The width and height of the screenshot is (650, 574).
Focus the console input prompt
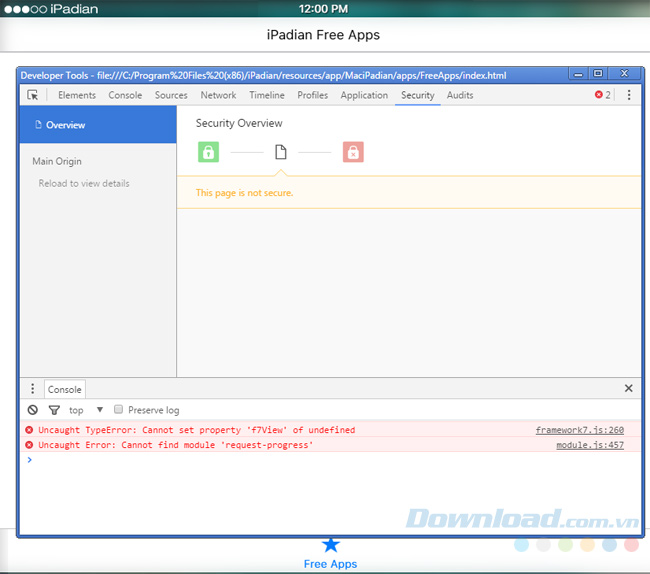(x=332, y=460)
